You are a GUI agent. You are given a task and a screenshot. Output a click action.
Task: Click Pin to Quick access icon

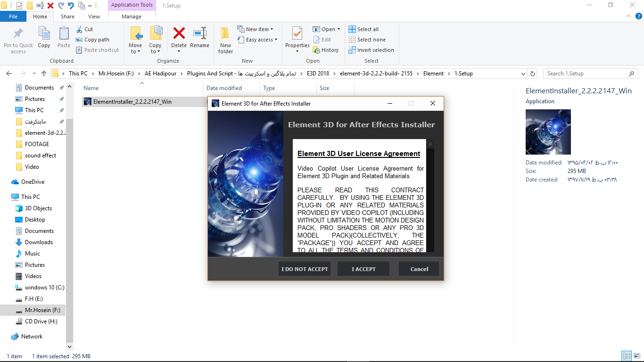(18, 34)
